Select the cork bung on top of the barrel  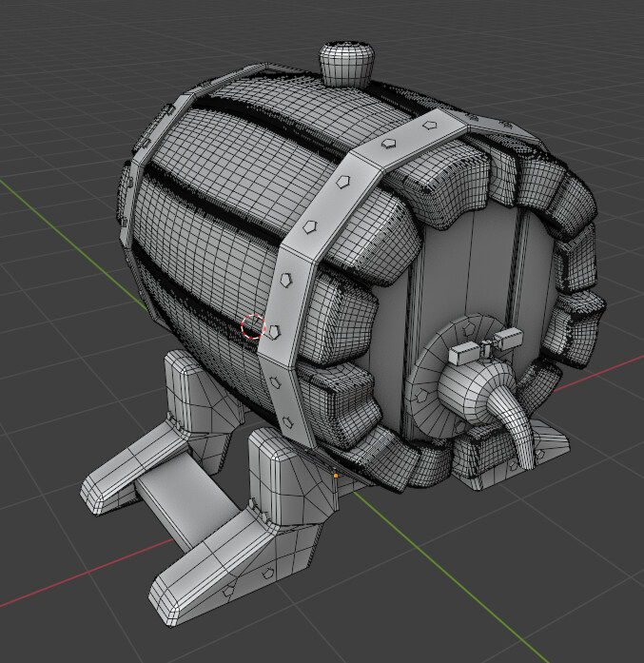[346, 64]
